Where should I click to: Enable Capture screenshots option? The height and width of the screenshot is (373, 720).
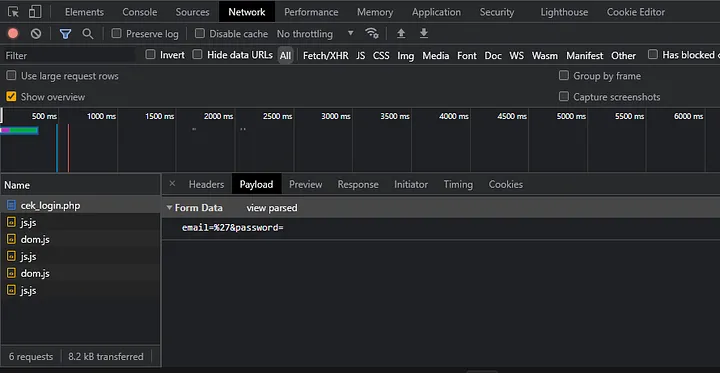click(x=563, y=96)
